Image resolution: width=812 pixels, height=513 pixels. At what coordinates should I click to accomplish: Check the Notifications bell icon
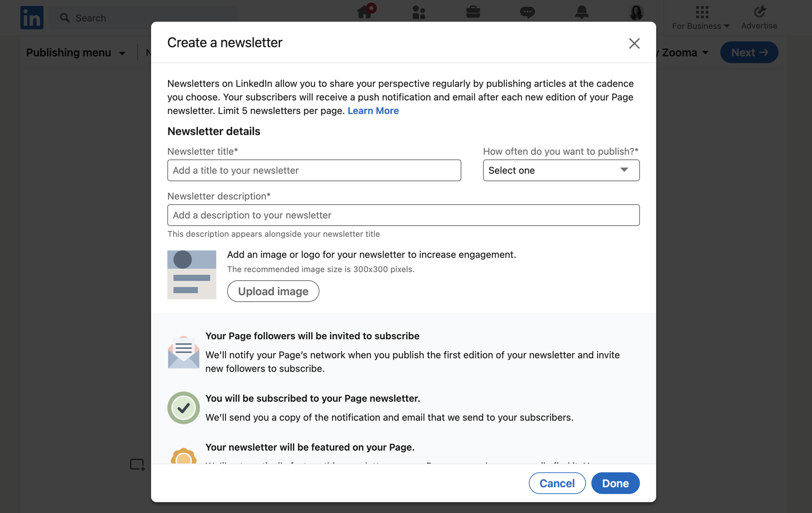581,13
